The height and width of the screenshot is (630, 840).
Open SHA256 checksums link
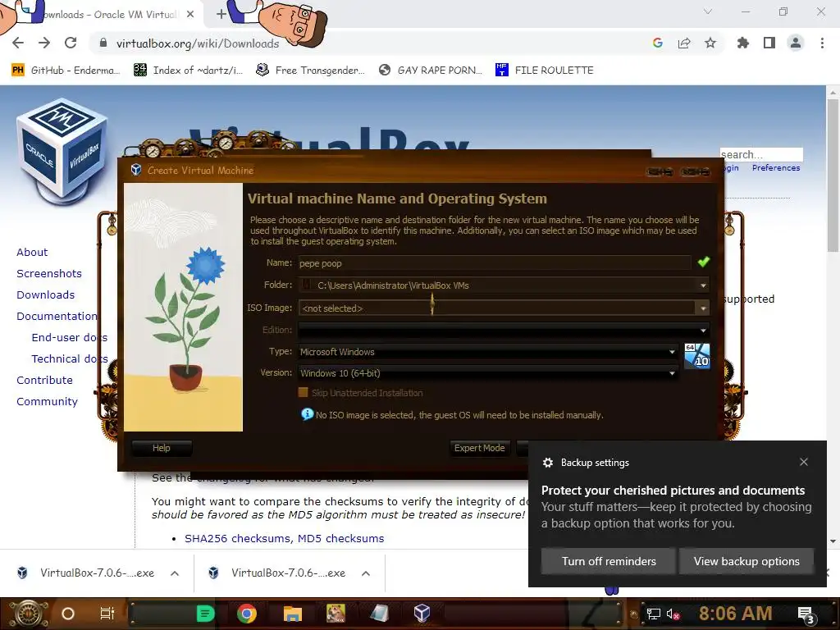coord(237,538)
